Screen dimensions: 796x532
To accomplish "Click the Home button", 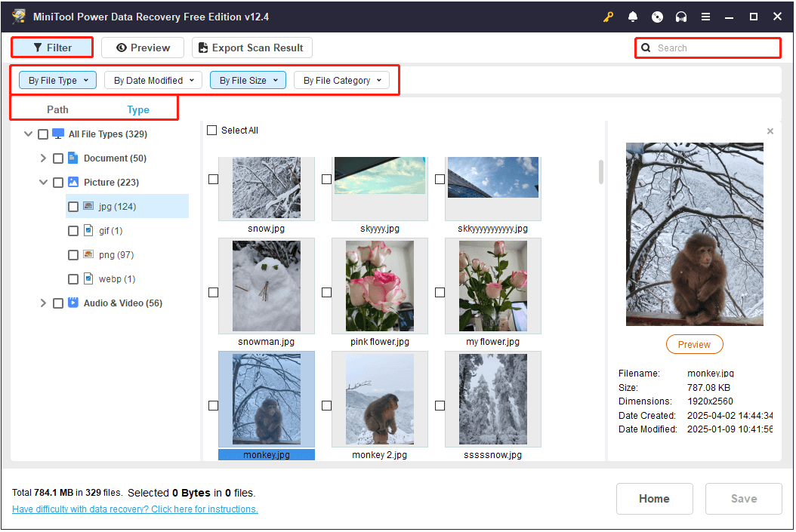I will (x=654, y=499).
